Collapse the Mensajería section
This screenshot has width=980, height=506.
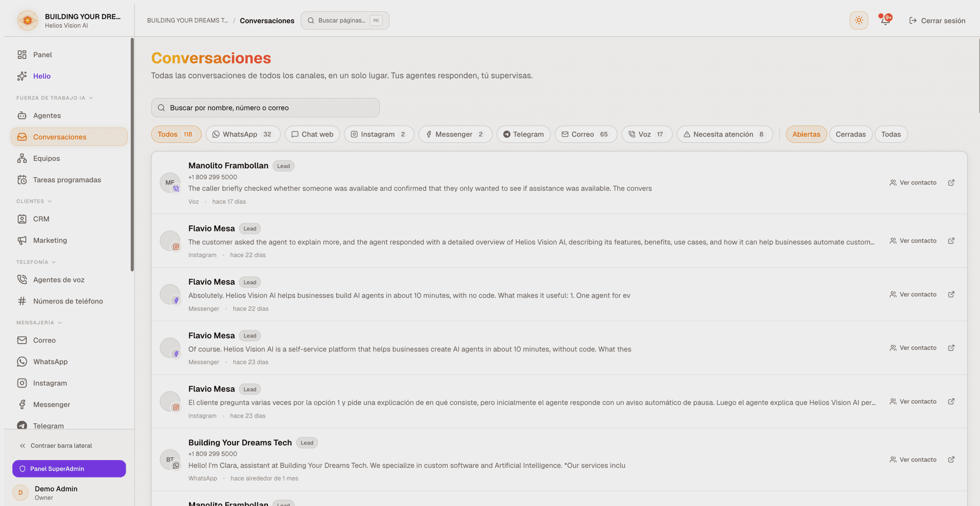coord(39,323)
